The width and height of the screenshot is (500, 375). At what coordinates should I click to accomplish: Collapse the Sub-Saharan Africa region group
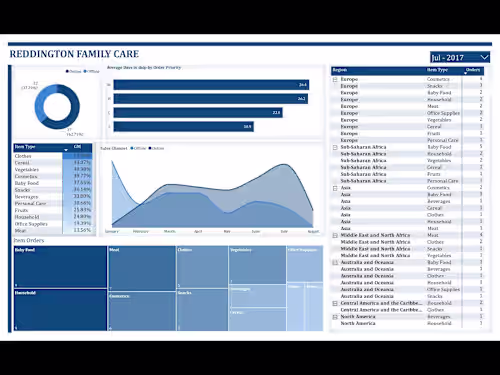335,147
